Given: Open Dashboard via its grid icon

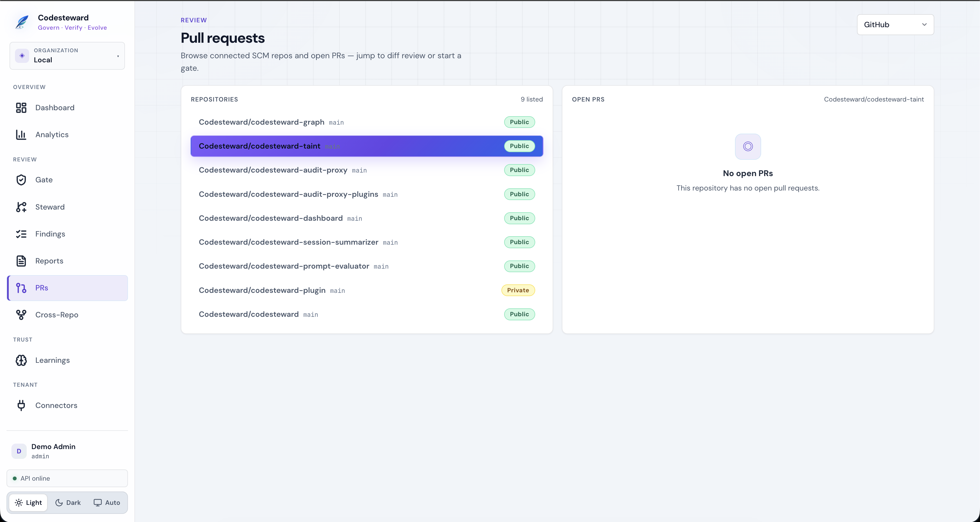Looking at the screenshot, I should pos(21,108).
